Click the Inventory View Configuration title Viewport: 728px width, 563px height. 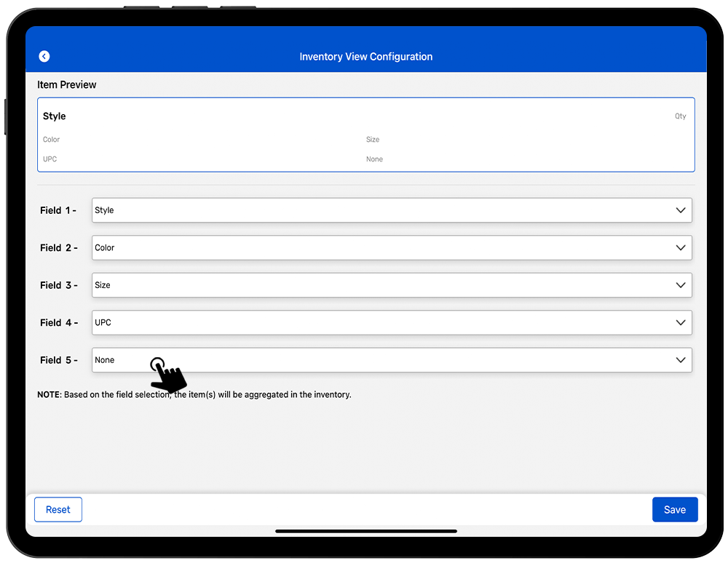[x=365, y=57]
